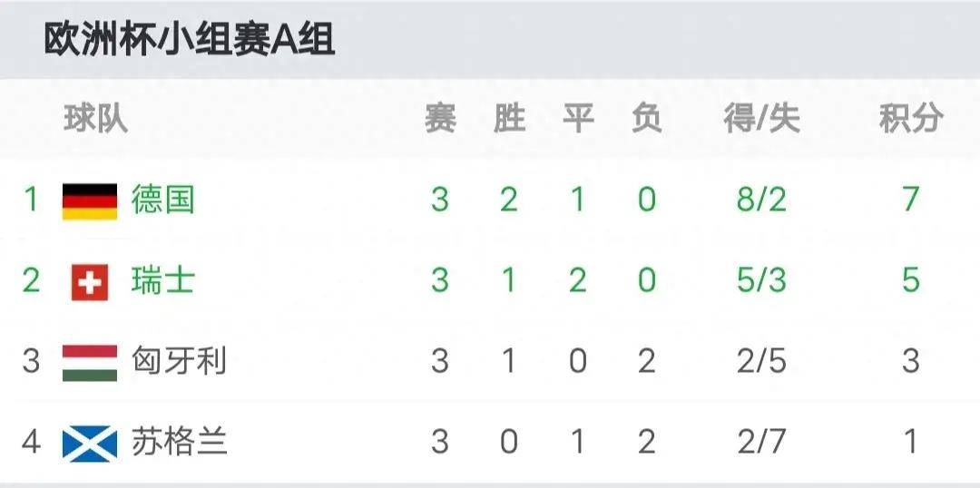
Task: Click the 球队 column header
Action: pos(95,119)
